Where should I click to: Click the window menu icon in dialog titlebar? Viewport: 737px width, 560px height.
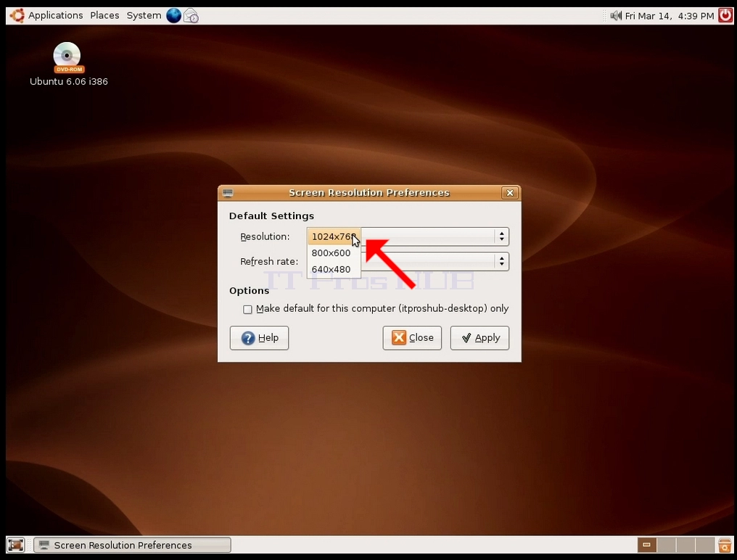[x=228, y=193]
